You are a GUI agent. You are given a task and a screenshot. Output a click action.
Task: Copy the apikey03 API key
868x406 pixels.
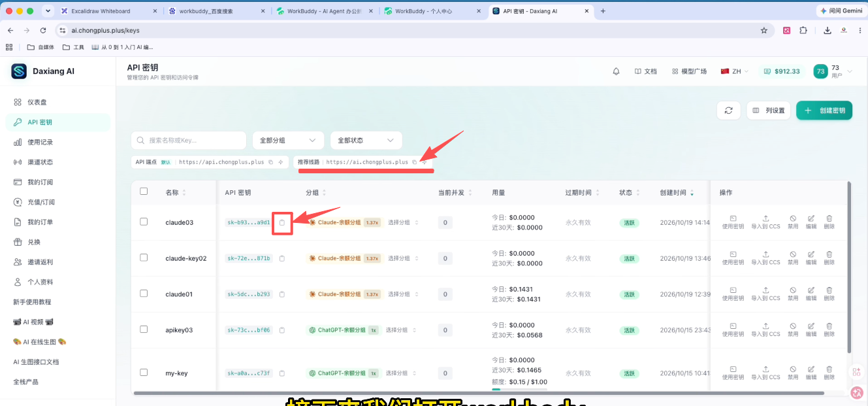[x=282, y=330]
